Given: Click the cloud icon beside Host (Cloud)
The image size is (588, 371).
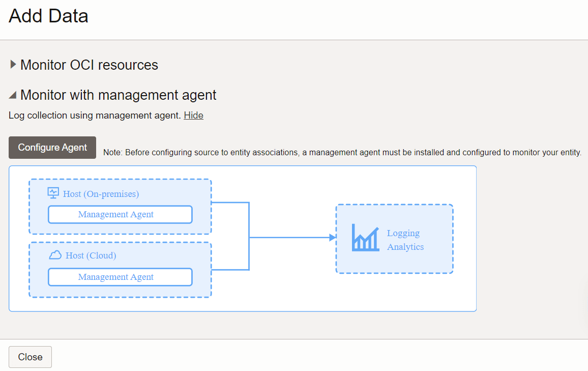Looking at the screenshot, I should (55, 255).
